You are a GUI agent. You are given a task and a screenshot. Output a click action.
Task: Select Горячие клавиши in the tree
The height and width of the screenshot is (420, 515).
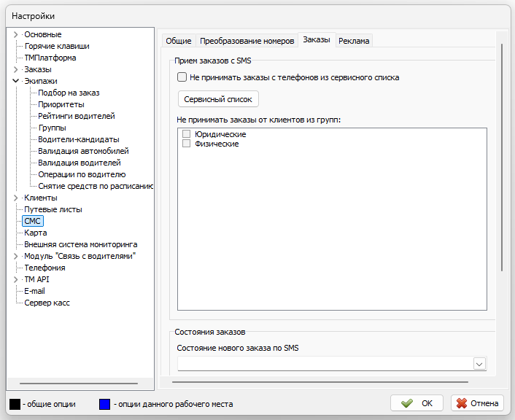(57, 46)
